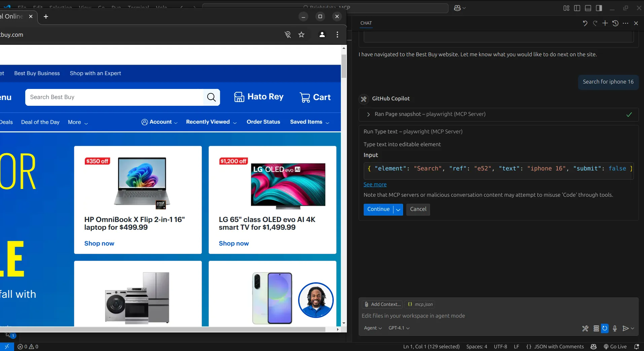The image size is (644, 351).
Task: Click the Add Context paperclip in chat
Action: tap(366, 305)
